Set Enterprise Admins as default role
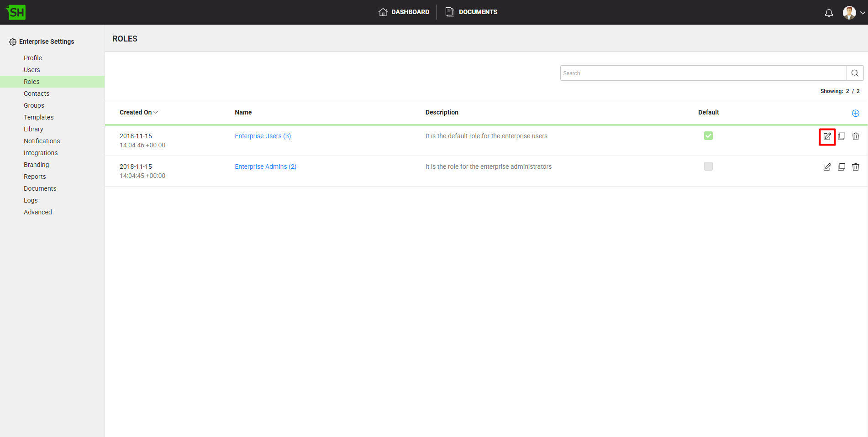This screenshot has width=868, height=437. point(708,166)
